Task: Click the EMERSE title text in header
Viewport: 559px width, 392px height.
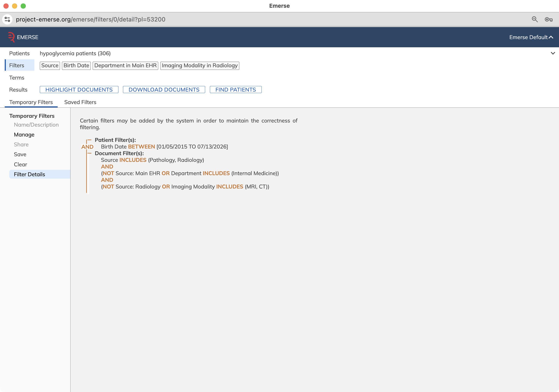Action: (x=28, y=37)
